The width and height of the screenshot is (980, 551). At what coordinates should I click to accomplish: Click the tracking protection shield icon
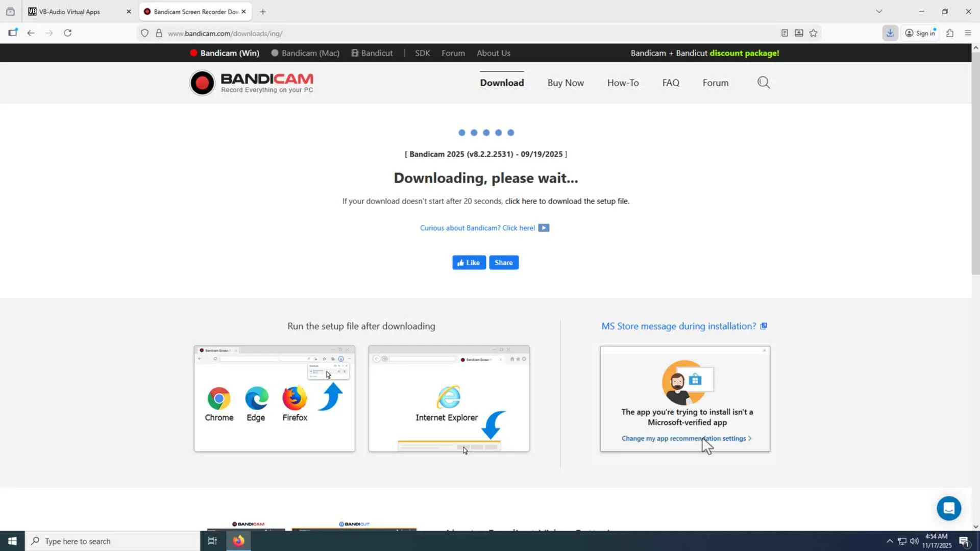tap(144, 33)
